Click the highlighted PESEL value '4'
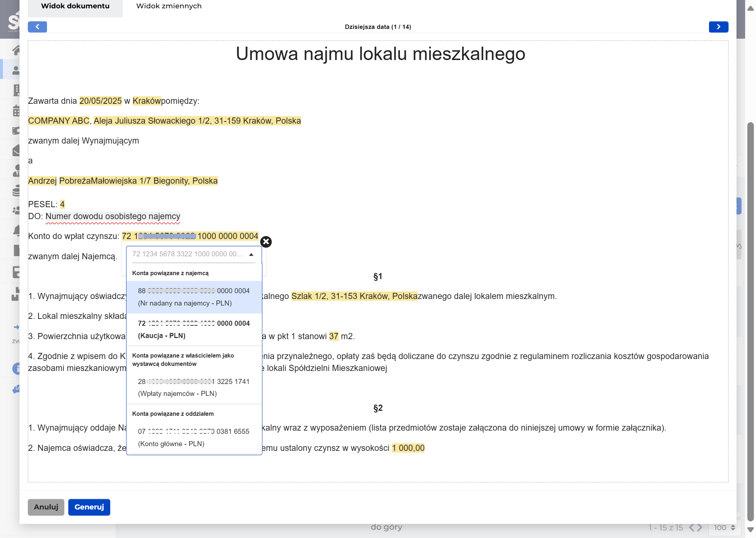The height and width of the screenshot is (538, 756). point(62,204)
